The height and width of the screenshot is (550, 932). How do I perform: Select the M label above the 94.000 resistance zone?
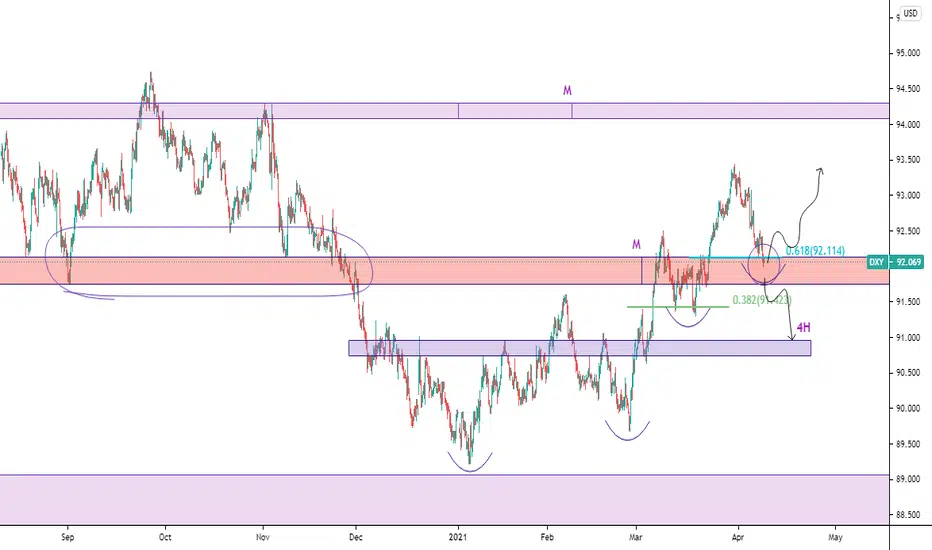pos(567,90)
